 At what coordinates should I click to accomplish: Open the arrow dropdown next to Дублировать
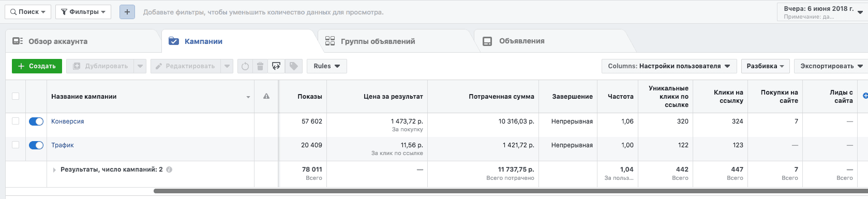click(x=140, y=66)
